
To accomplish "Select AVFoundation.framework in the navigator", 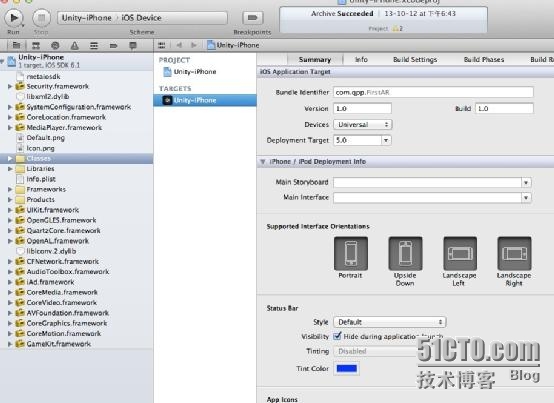I will 68,313.
